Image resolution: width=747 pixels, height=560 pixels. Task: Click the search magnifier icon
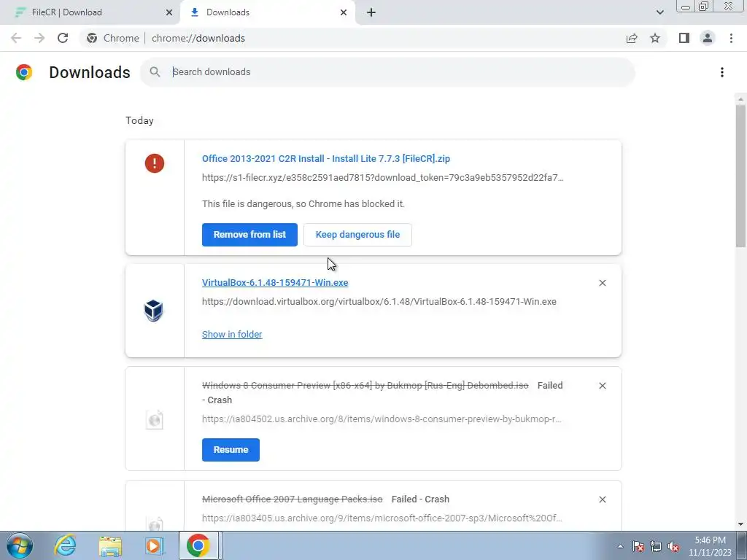(x=155, y=72)
